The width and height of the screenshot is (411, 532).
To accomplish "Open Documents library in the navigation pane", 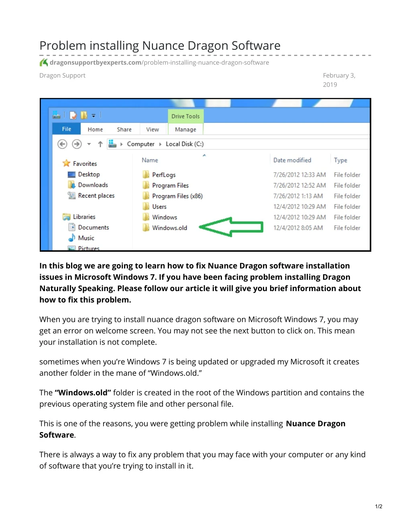I will click(x=93, y=227).
